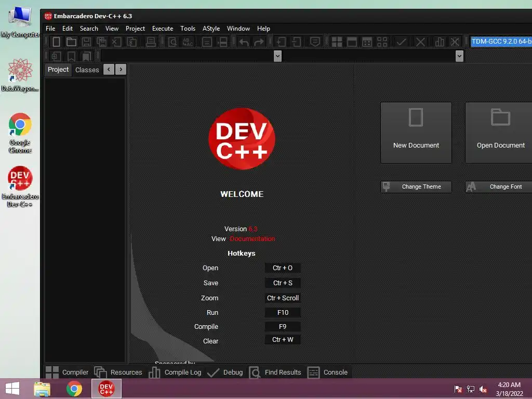Expand the second function list dropdown
The image size is (532, 399).
(x=459, y=56)
